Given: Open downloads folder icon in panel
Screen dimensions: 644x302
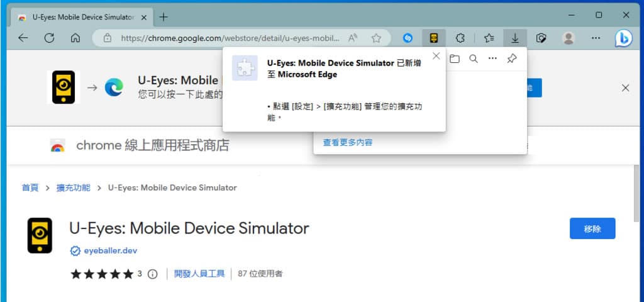Looking at the screenshot, I should tap(454, 59).
